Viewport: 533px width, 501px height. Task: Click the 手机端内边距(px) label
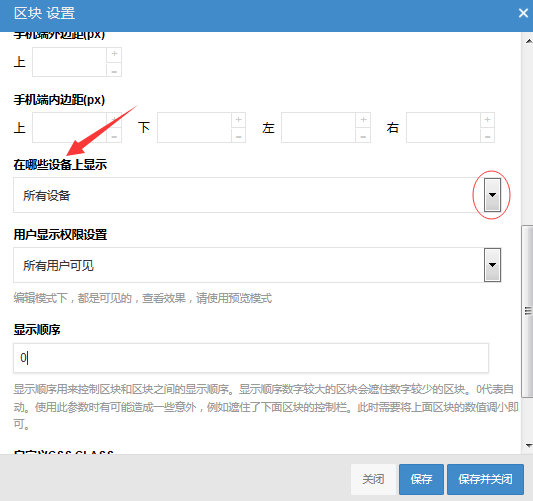click(59, 100)
